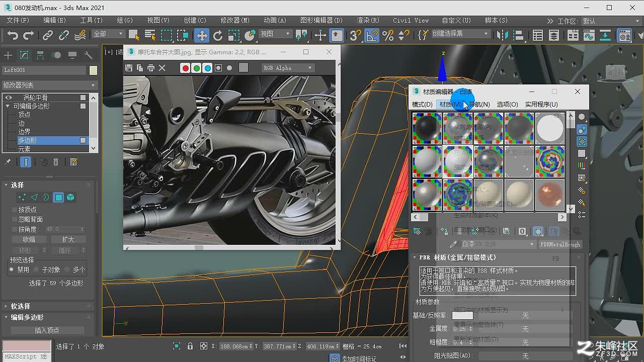Open 选项(O) menu in material editor
The image size is (644, 362).
coord(507,104)
